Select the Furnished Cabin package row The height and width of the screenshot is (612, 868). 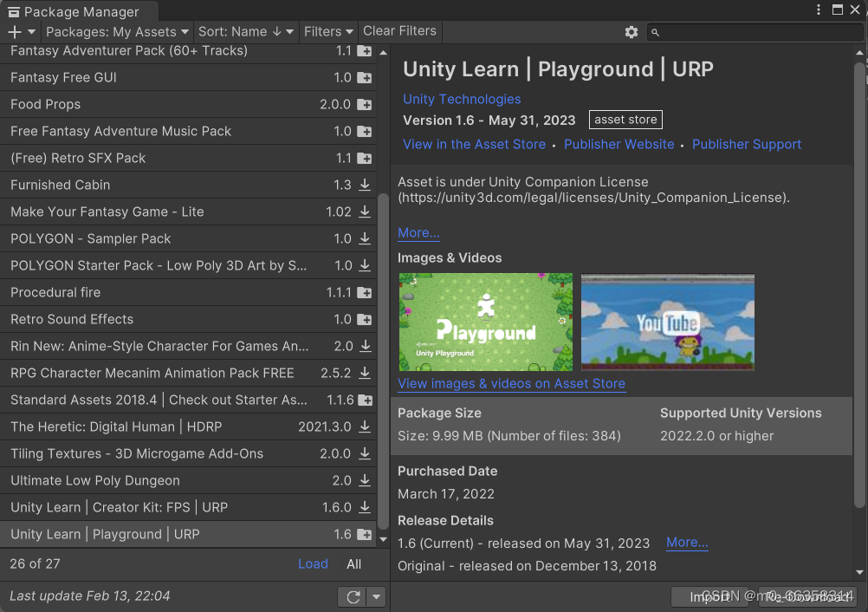point(188,185)
